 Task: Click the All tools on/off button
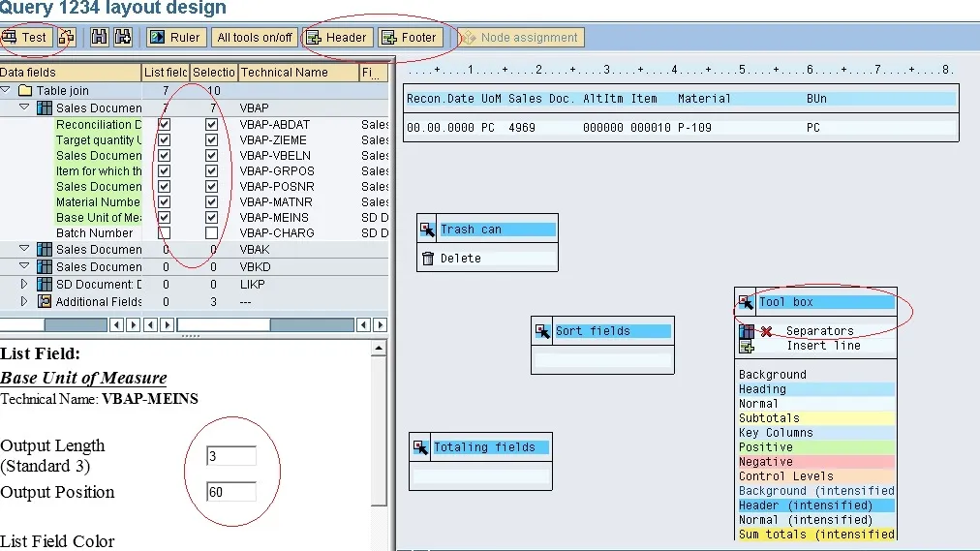(255, 38)
